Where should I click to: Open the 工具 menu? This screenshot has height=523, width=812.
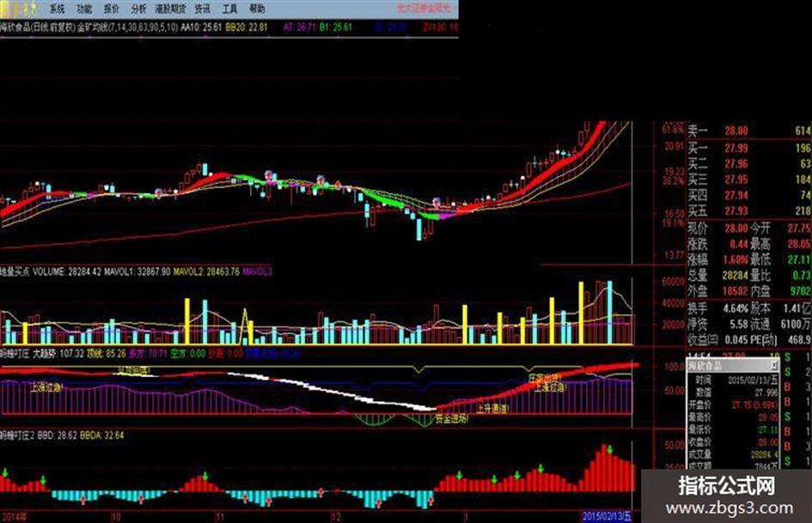[x=229, y=9]
